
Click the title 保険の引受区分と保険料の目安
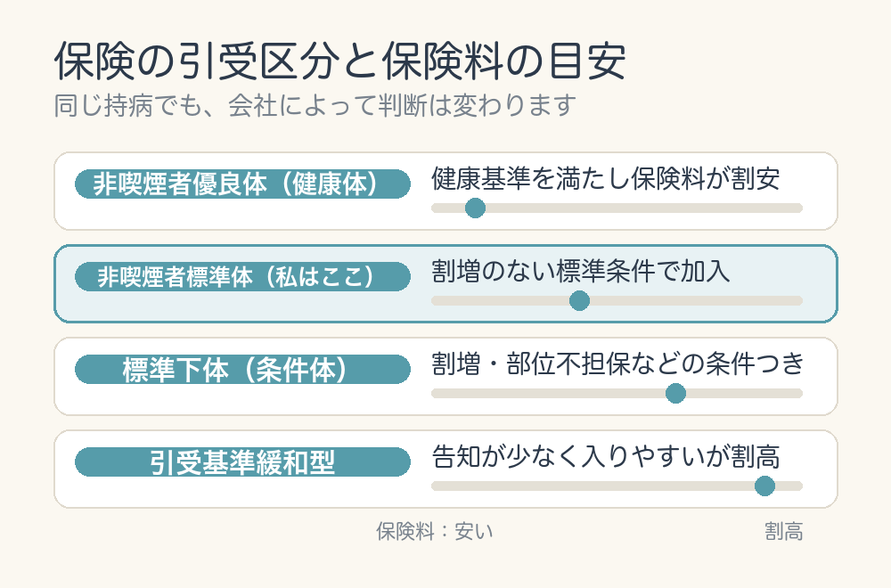339,61
